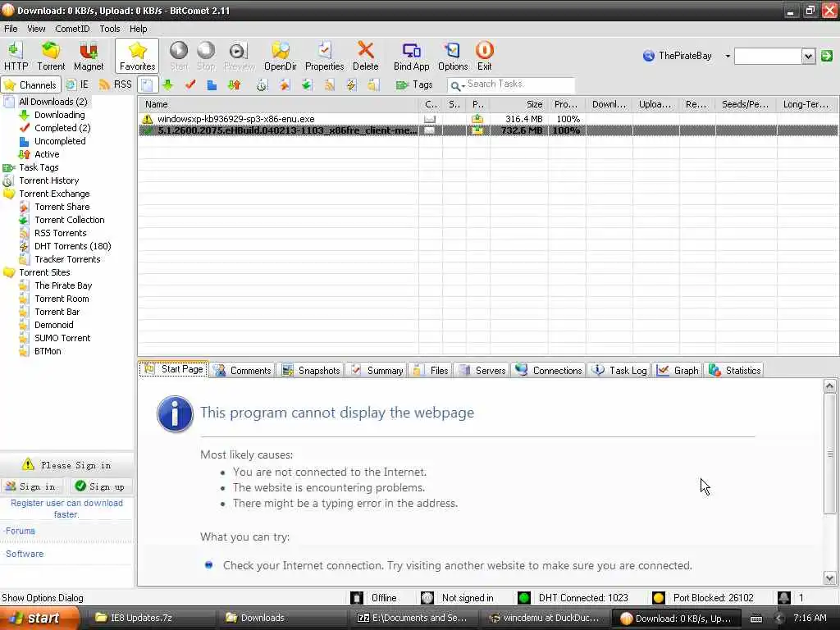Image resolution: width=840 pixels, height=630 pixels.
Task: Select DHT Torrents (180)
Action: point(72,246)
